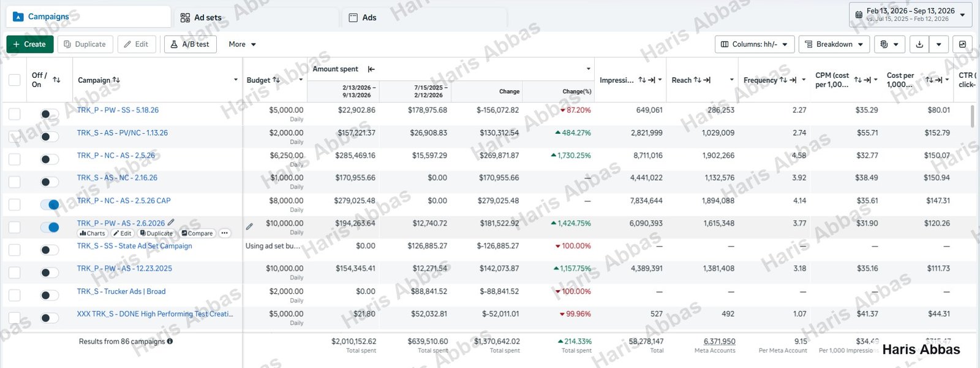Image resolution: width=980 pixels, height=368 pixels.
Task: Select checkbox for TRK_P - NC - AS - 2.5.26
Action: (14, 159)
